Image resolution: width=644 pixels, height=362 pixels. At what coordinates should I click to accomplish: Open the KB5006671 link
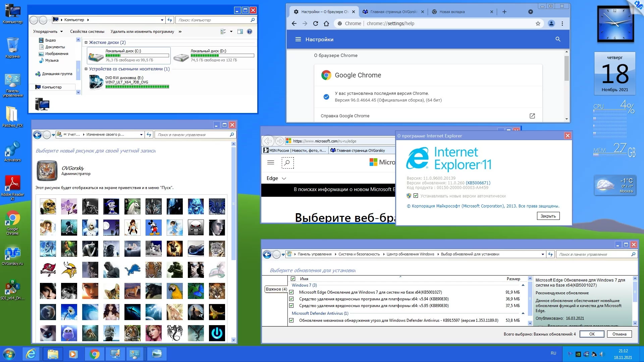[x=478, y=183]
